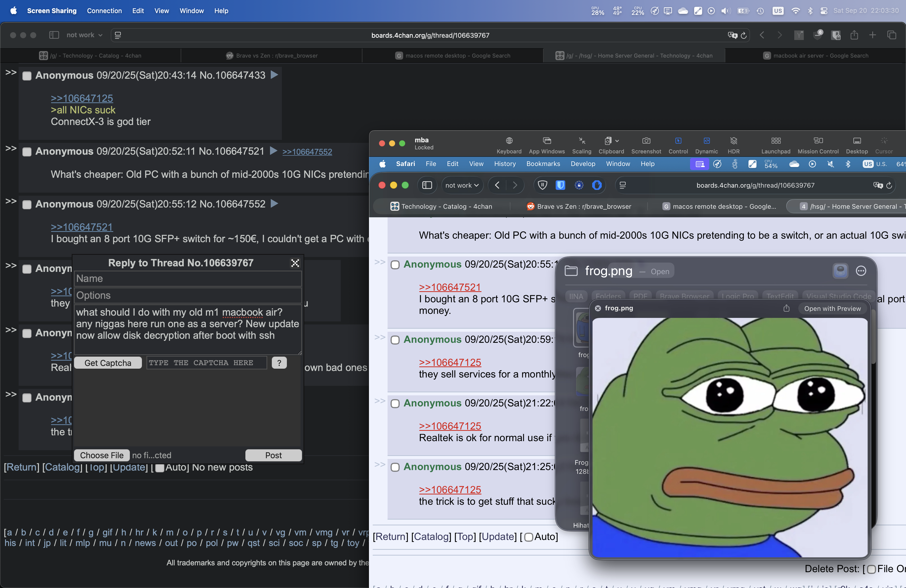Click Options field in reply form

(188, 296)
